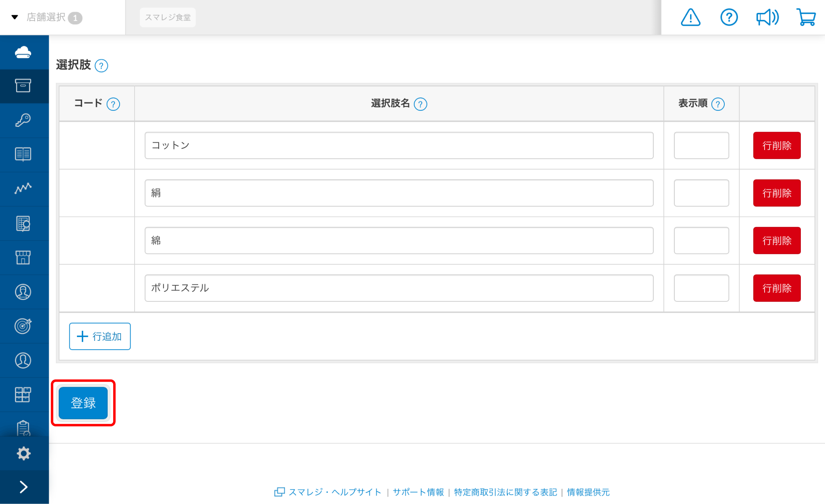Open the target with arrow icon in sidebar
This screenshot has height=504, width=825.
pos(23,326)
